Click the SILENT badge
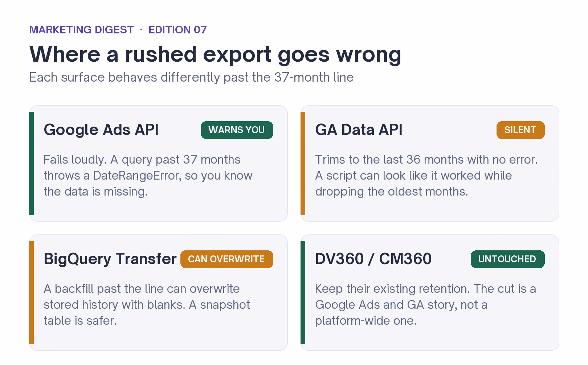588x365 pixels. tap(520, 130)
